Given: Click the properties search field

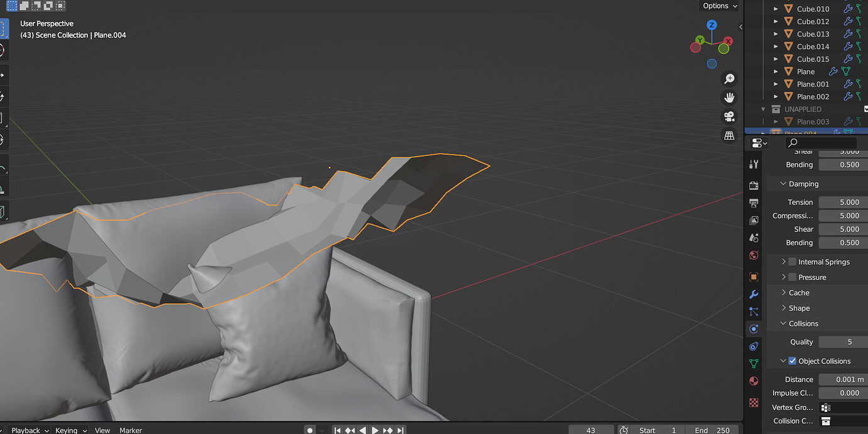Looking at the screenshot, I should pos(821,143).
